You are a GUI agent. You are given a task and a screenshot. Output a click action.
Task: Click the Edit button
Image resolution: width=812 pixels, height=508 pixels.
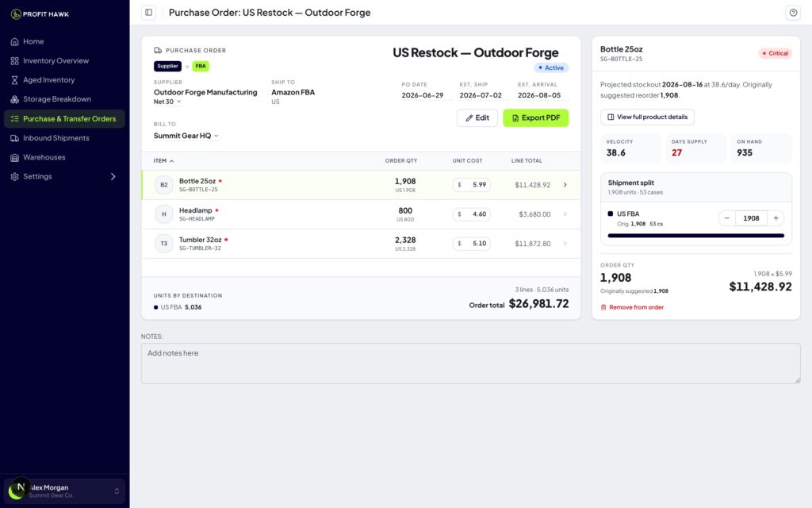point(477,117)
